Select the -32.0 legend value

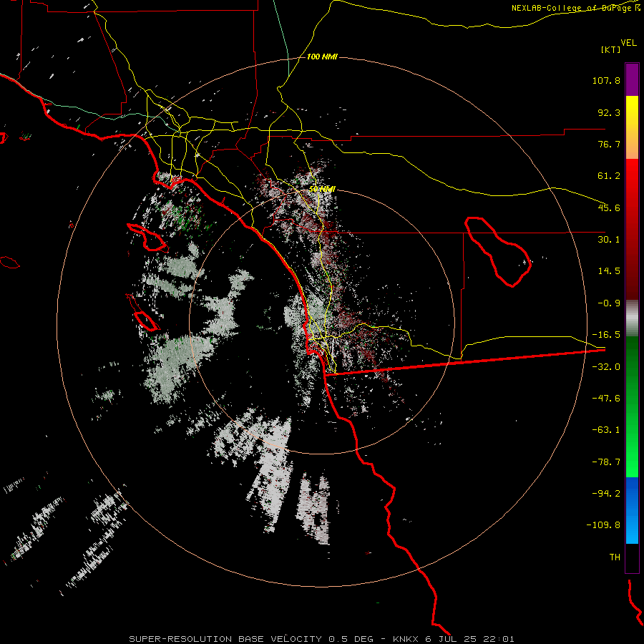click(606, 367)
